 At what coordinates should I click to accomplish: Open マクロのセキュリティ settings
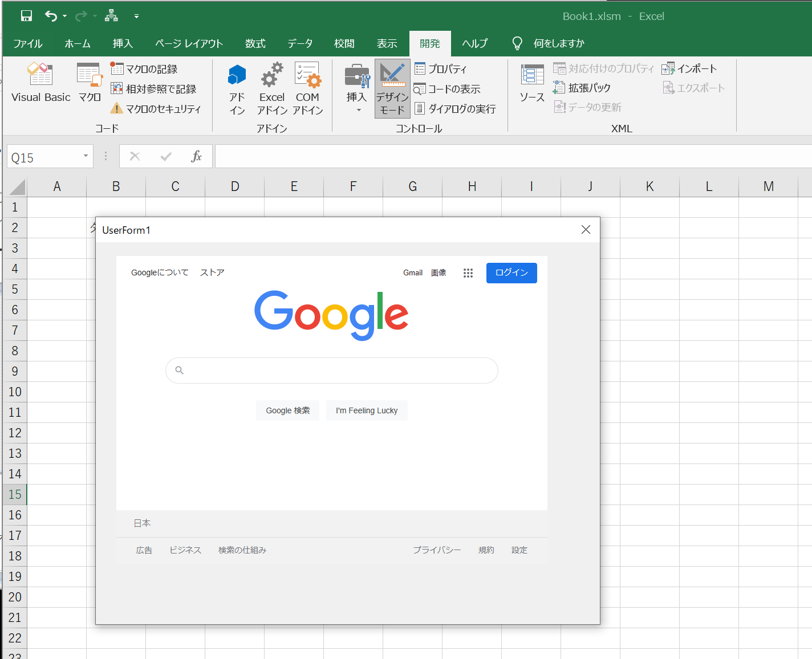[x=156, y=108]
